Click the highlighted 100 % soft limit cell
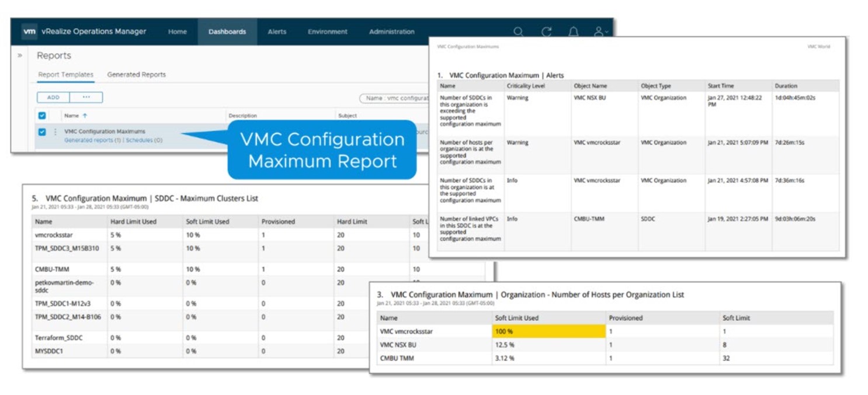This screenshot has height=395, width=868. click(x=549, y=332)
